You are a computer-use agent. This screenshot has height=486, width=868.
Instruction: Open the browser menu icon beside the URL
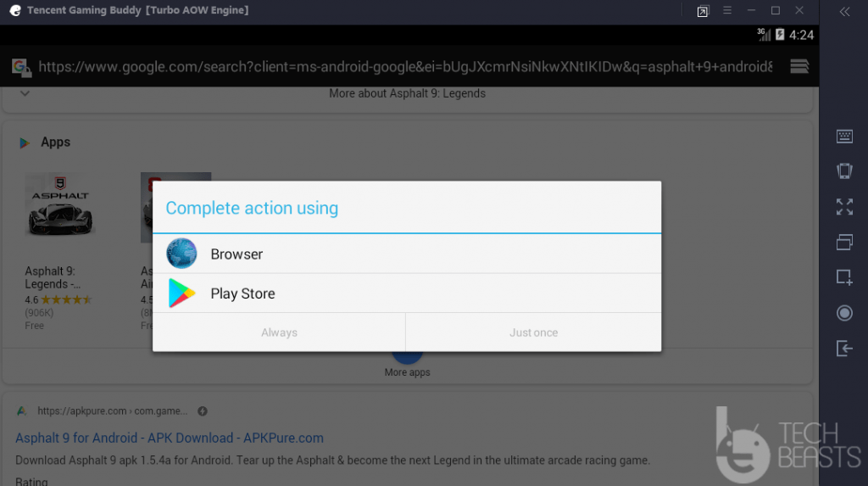[798, 66]
